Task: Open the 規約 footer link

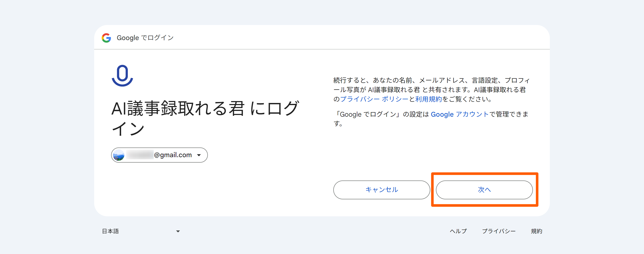Action: [536, 231]
